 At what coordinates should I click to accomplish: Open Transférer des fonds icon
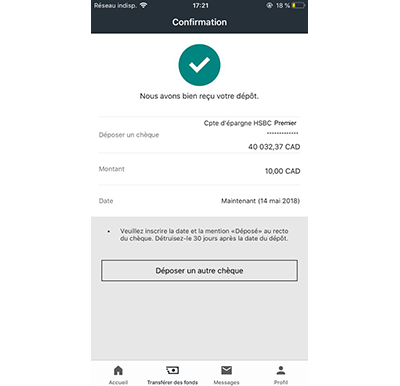click(x=172, y=370)
